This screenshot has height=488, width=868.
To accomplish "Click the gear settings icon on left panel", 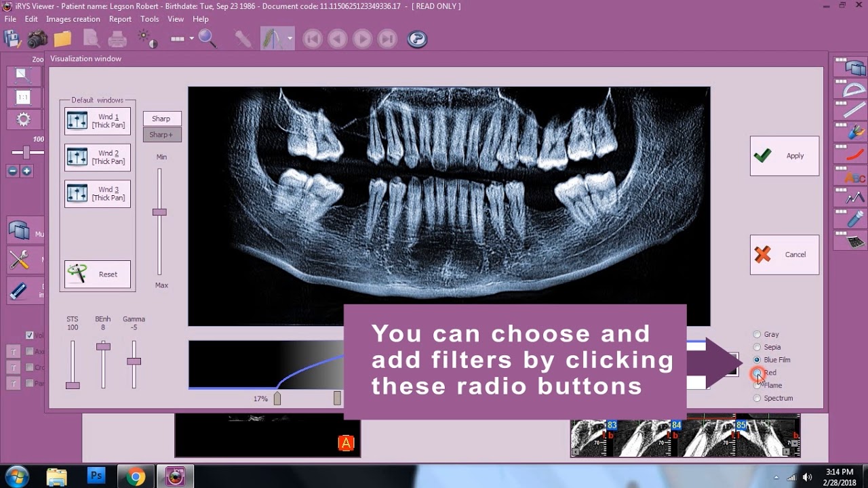I will coord(23,120).
